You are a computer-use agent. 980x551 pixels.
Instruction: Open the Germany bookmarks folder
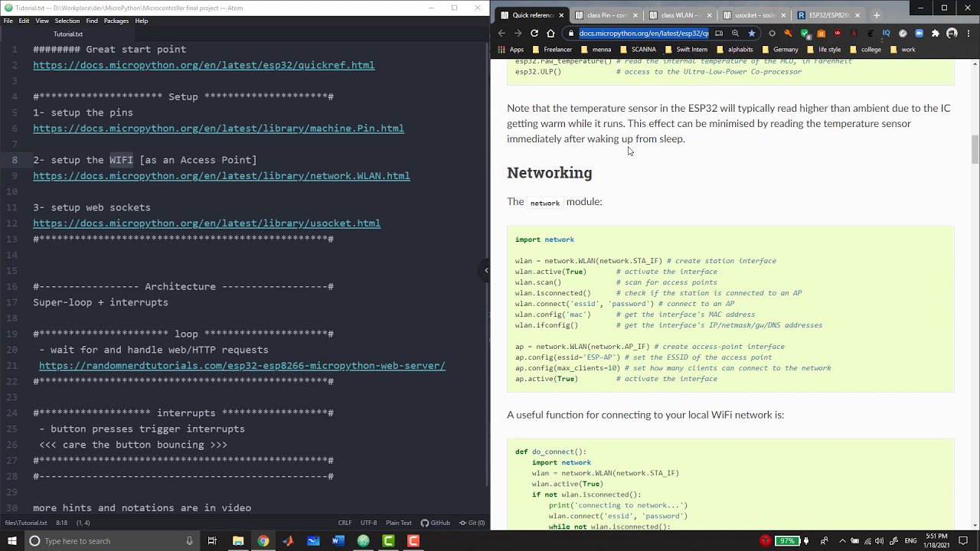[780, 49]
